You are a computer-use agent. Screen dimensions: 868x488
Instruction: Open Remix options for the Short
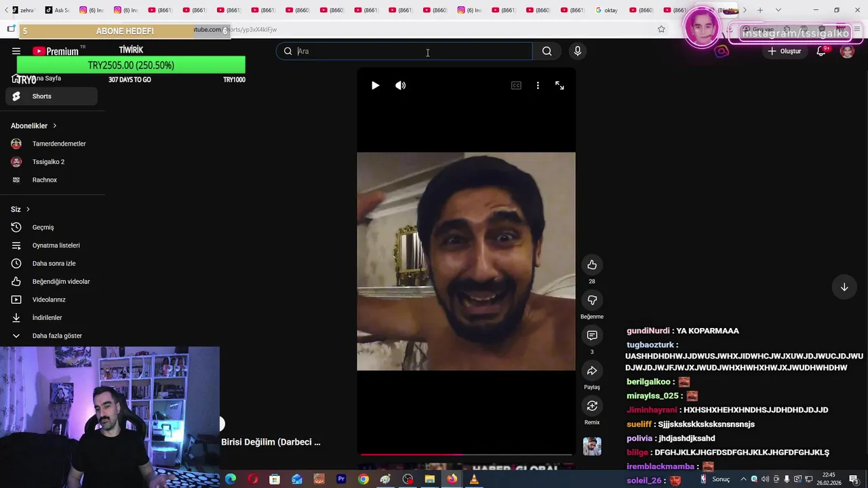[x=592, y=406]
